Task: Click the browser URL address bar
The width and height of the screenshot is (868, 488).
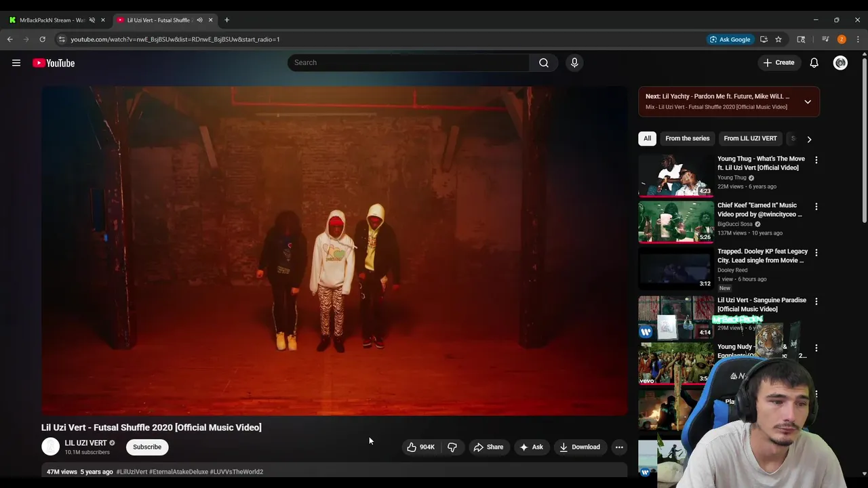Action: (380, 39)
